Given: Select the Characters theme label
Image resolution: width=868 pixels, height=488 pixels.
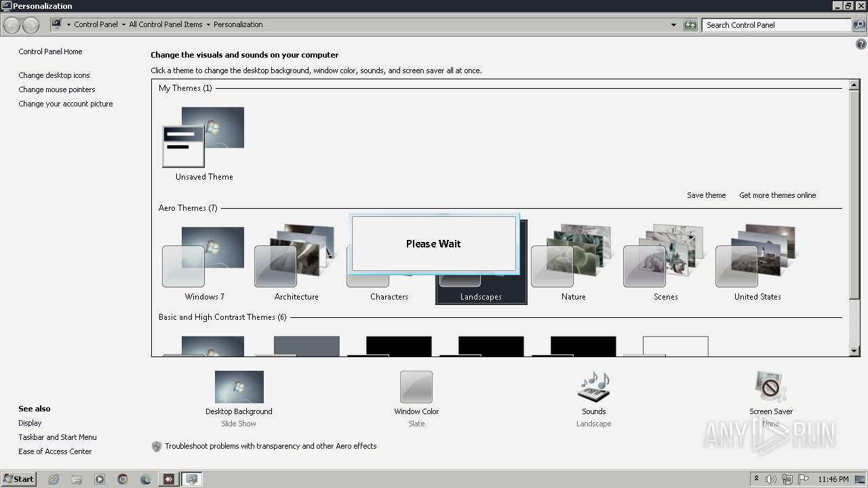Looking at the screenshot, I should click(389, 297).
